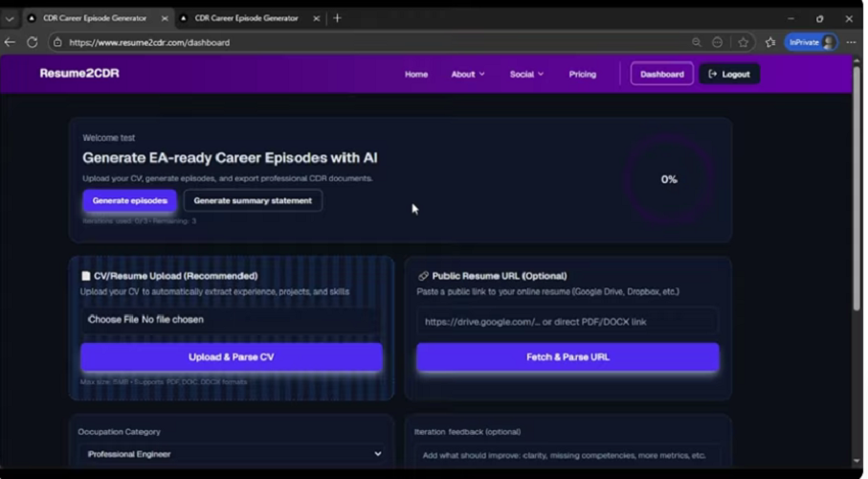
Task: Click the 'Iterations used: 0/3' status text
Action: tap(114, 220)
